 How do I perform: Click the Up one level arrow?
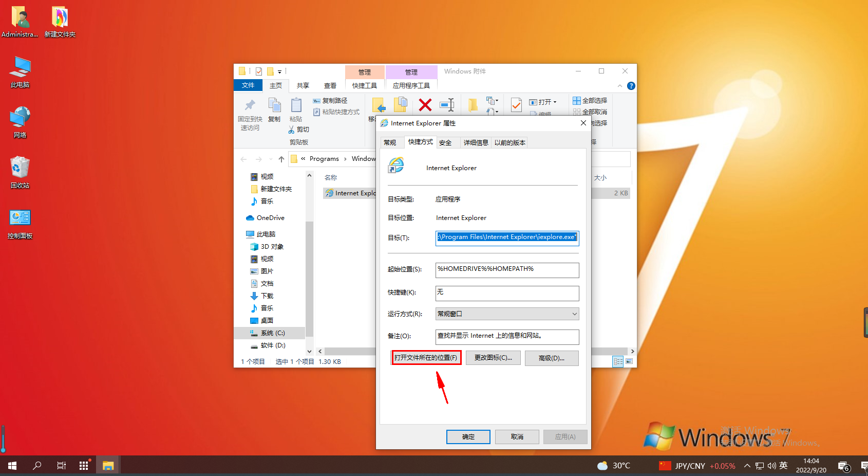[281, 159]
